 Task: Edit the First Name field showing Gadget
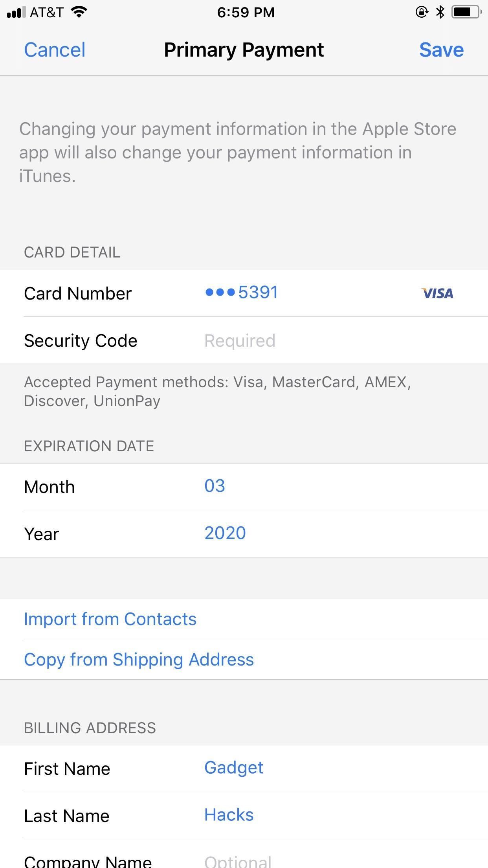tap(234, 768)
